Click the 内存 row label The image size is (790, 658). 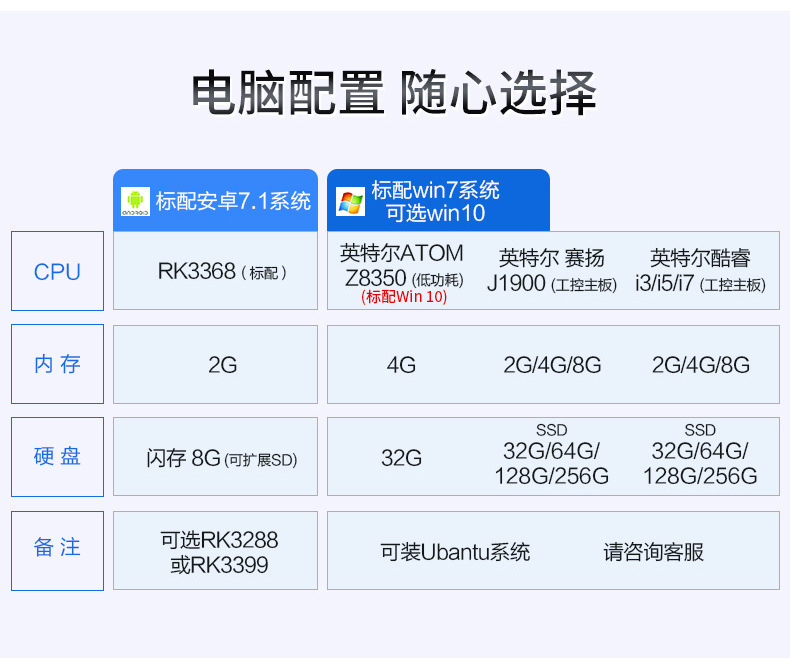(57, 364)
